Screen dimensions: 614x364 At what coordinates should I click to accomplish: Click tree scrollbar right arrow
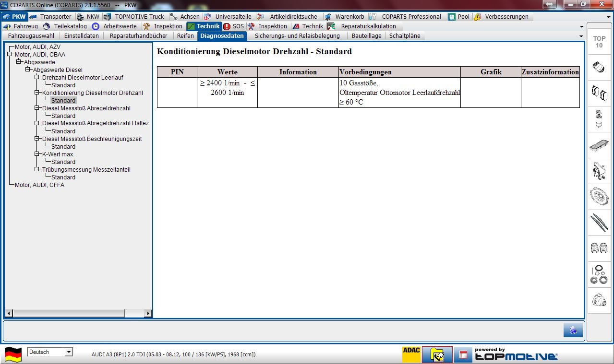coord(148,313)
